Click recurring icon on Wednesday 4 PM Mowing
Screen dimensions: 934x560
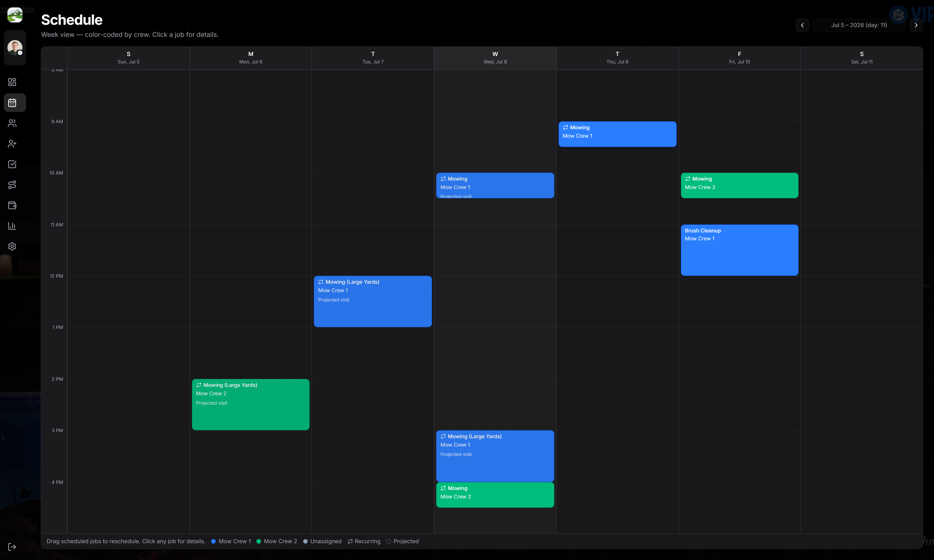[x=443, y=488]
